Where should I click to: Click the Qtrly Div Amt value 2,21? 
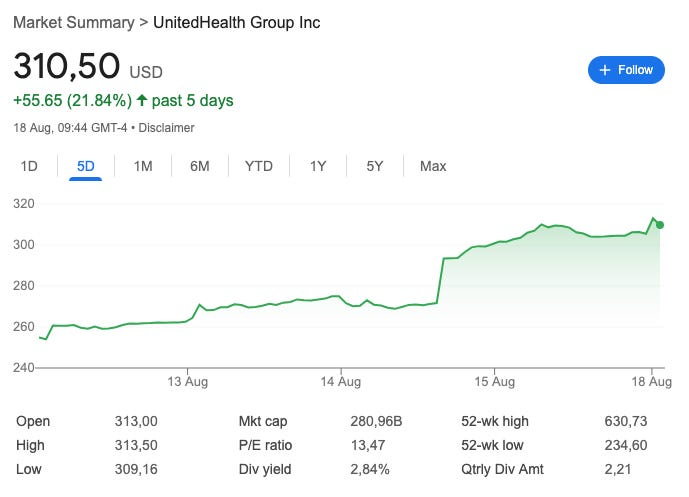click(618, 469)
